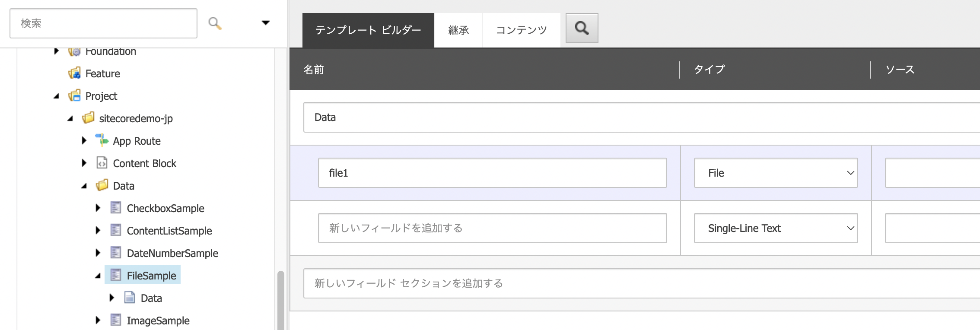
Task: Open the Single-Line Text type dropdown
Action: (776, 228)
